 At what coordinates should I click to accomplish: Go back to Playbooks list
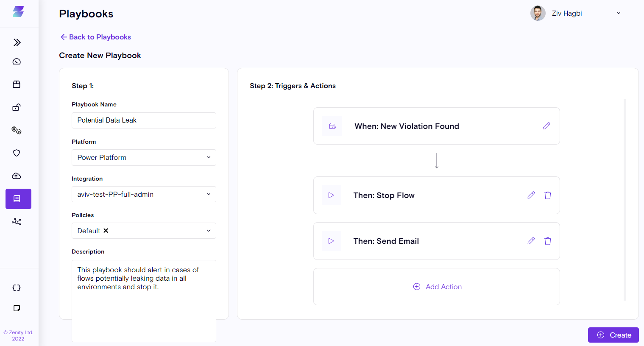coord(96,37)
